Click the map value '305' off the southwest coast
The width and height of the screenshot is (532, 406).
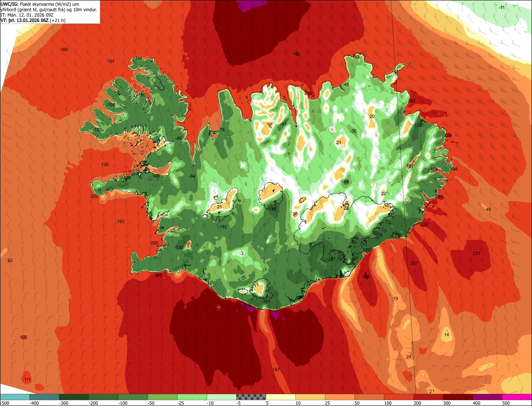click(158, 275)
